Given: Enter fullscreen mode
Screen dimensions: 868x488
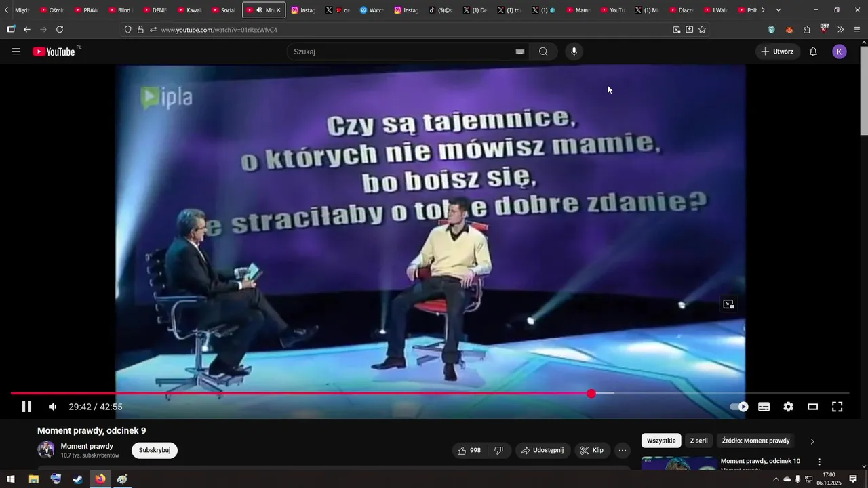Looking at the screenshot, I should pyautogui.click(x=837, y=407).
